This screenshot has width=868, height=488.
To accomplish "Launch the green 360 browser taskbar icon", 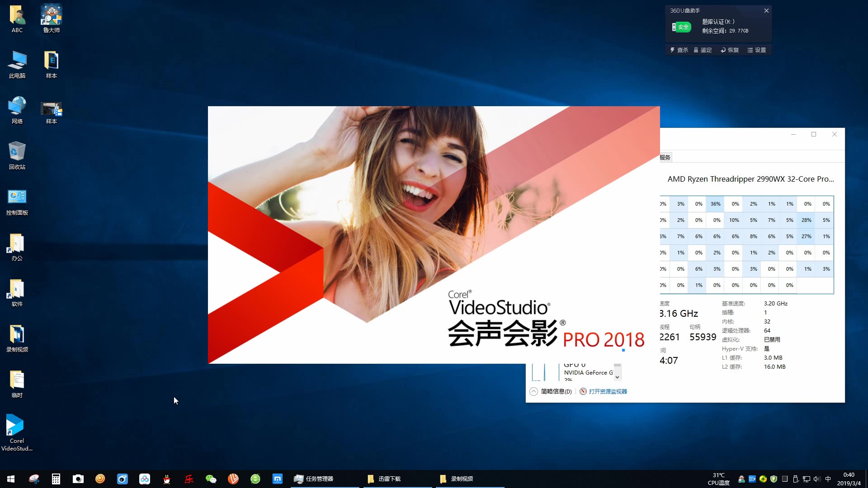I will (x=255, y=479).
